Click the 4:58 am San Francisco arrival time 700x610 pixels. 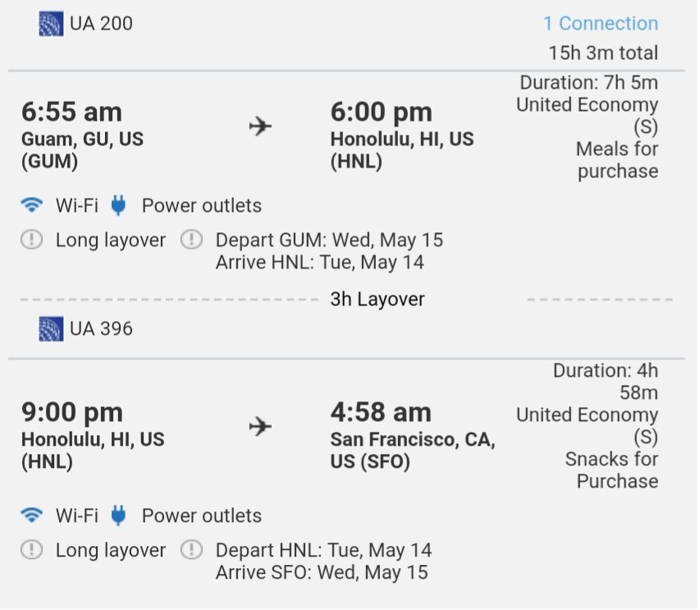point(381,412)
